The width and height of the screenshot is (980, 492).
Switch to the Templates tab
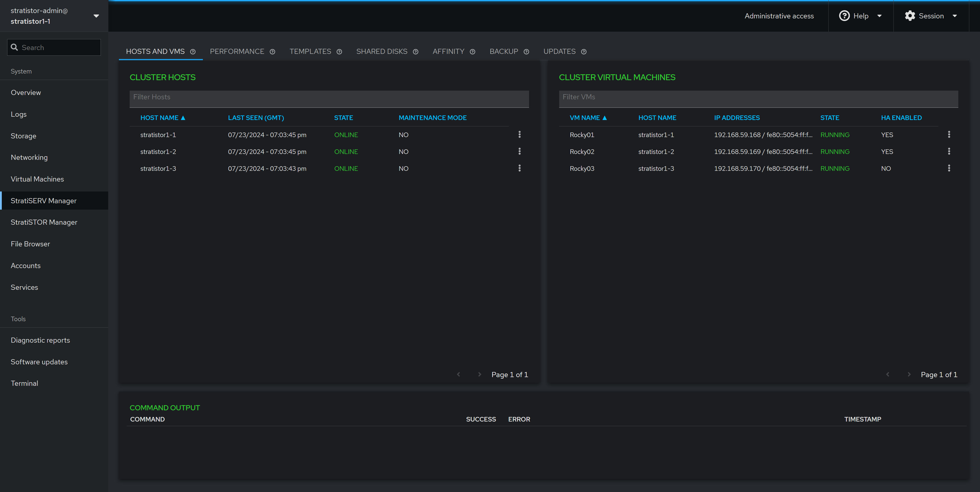tap(310, 51)
